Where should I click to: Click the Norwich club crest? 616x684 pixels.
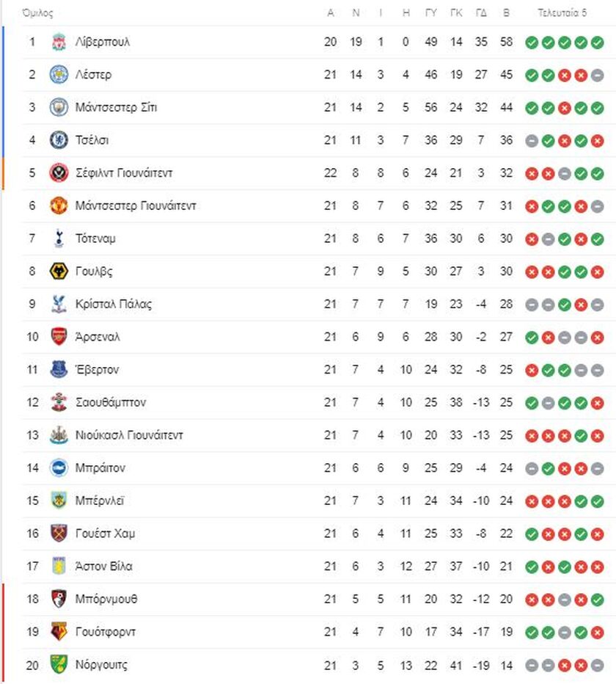(x=59, y=665)
